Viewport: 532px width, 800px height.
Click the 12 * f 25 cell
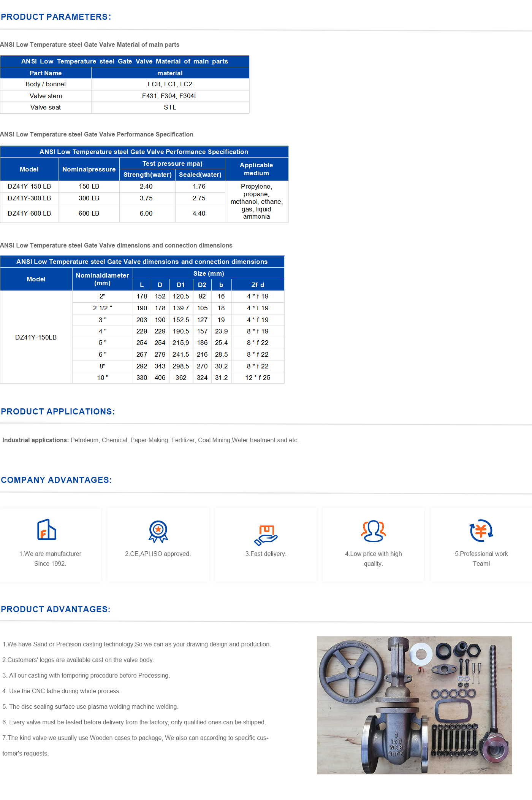[x=258, y=378]
